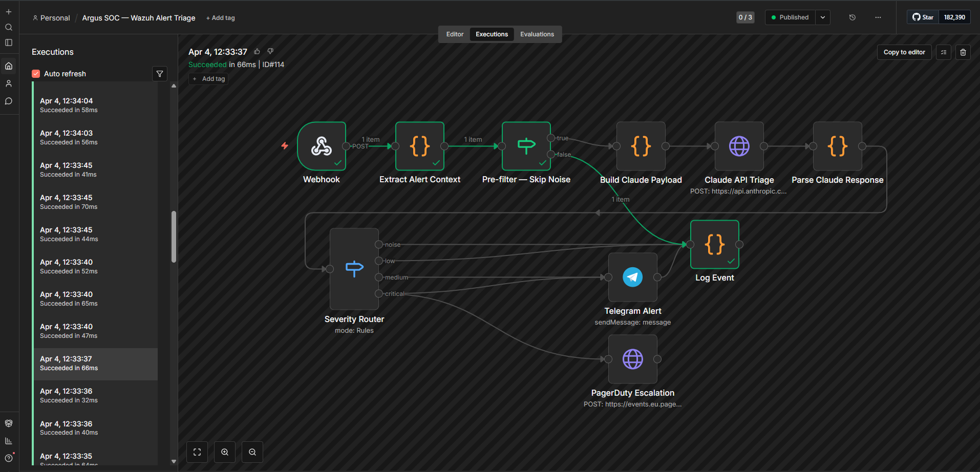Switch to the Evaluations tab

pos(537,34)
